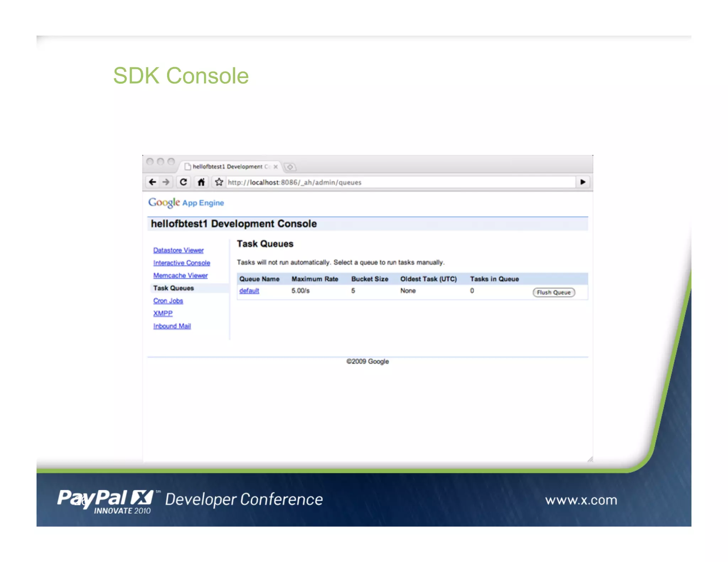Click the ©2009 Google footer text
Viewport: 728px width, 562px height.
tap(368, 361)
